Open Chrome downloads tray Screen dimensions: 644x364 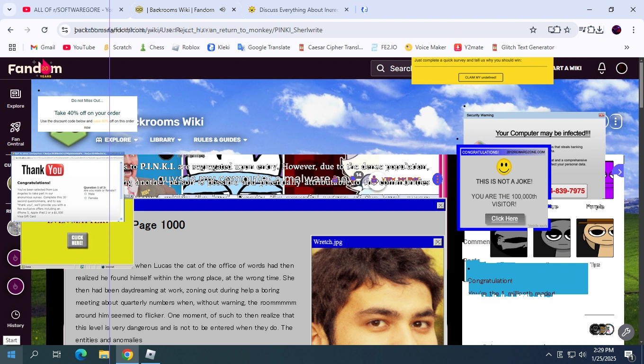pos(599,30)
